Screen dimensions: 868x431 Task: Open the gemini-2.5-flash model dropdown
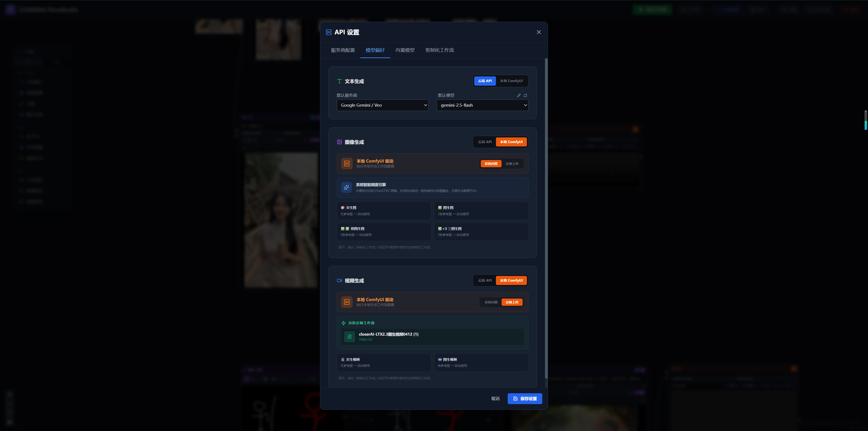pos(482,105)
